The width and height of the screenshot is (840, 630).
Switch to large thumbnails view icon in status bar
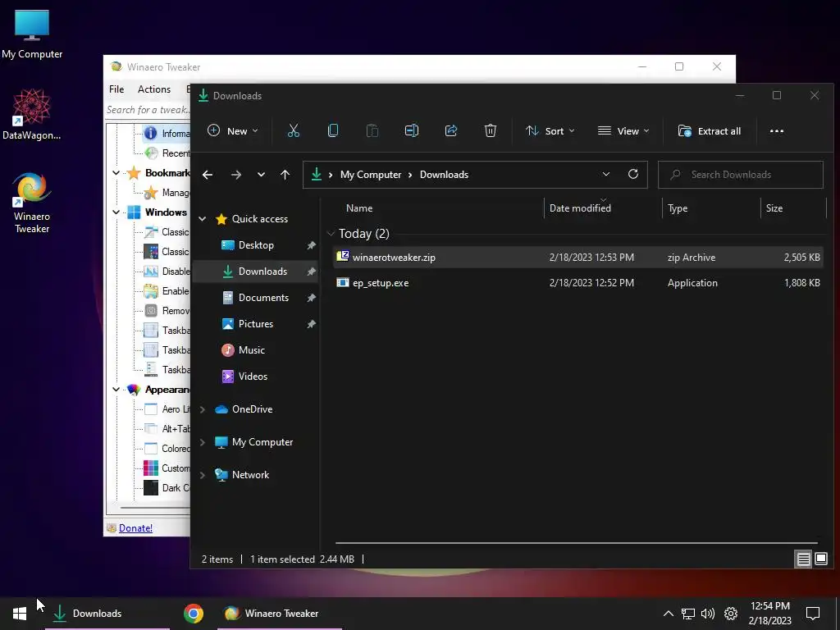click(x=820, y=559)
